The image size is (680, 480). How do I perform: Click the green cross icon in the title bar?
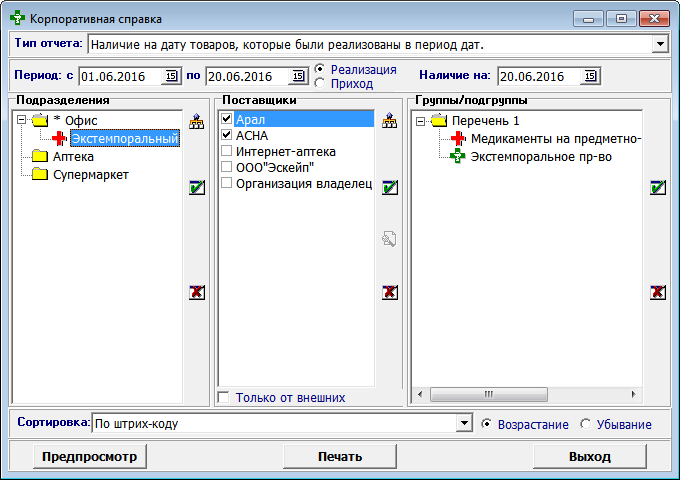click(17, 18)
